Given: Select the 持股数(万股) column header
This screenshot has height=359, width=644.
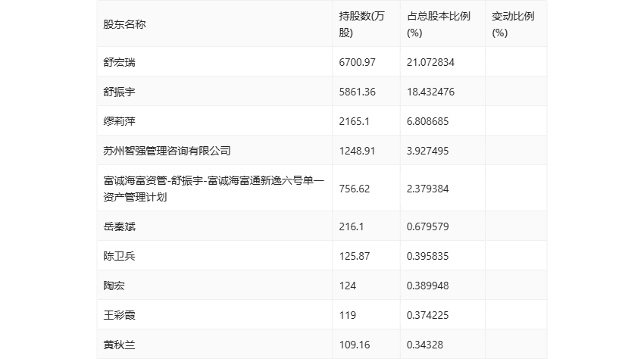Looking at the screenshot, I should click(361, 24).
